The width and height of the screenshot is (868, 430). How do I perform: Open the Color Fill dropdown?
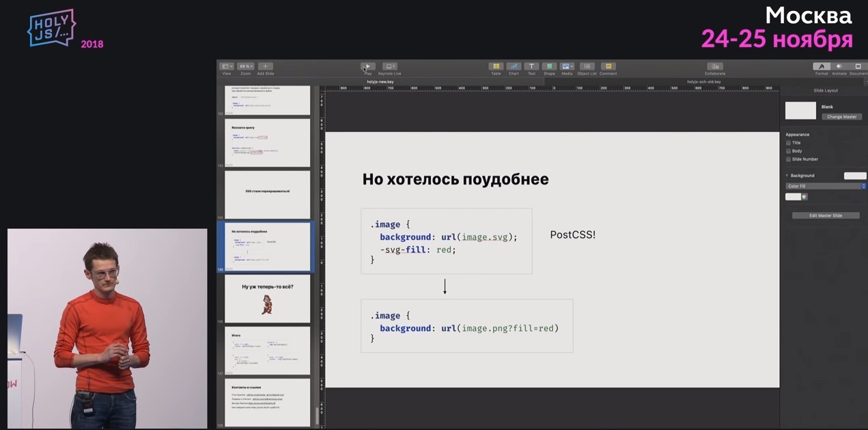pos(826,186)
